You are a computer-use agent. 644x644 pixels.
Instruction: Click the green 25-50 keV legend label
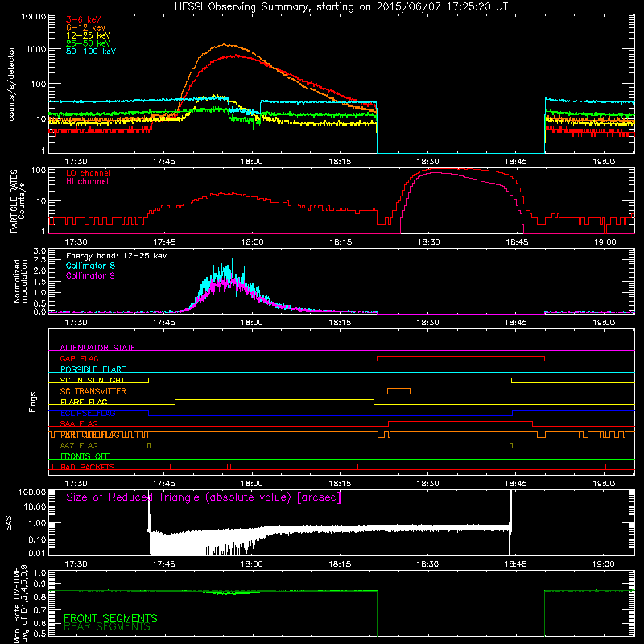pyautogui.click(x=88, y=43)
